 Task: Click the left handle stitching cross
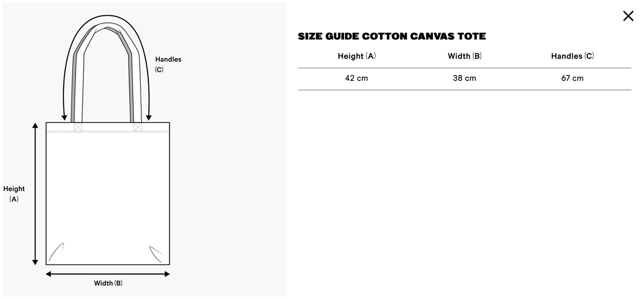[78, 127]
